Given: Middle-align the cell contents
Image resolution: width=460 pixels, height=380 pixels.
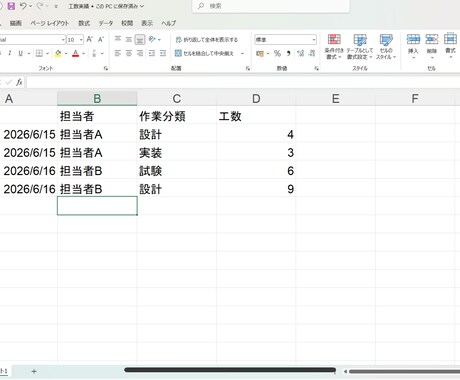Looking at the screenshot, I should click(129, 39).
